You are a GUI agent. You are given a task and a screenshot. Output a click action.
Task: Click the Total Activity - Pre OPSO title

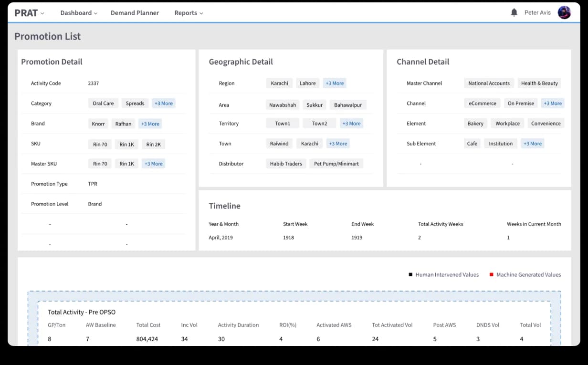point(82,313)
